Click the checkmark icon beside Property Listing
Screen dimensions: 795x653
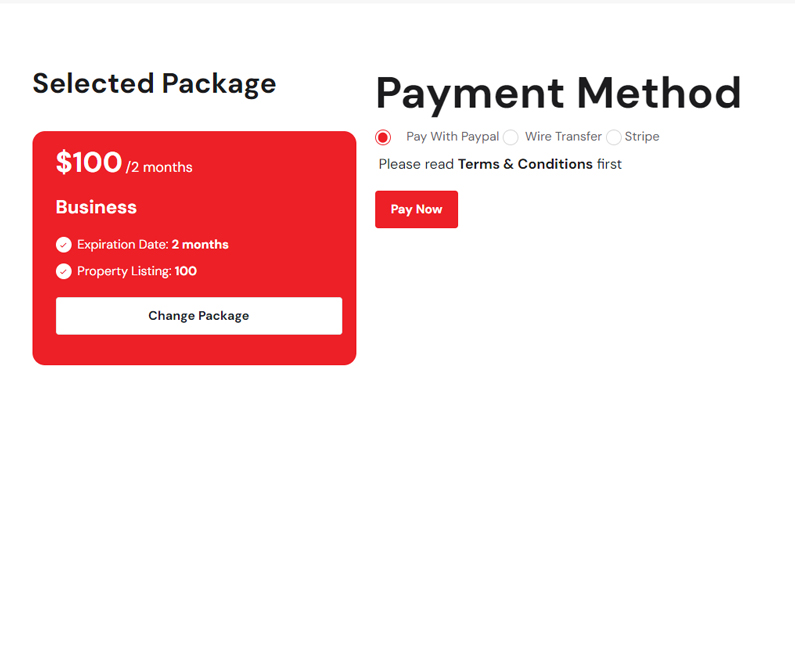click(x=64, y=271)
